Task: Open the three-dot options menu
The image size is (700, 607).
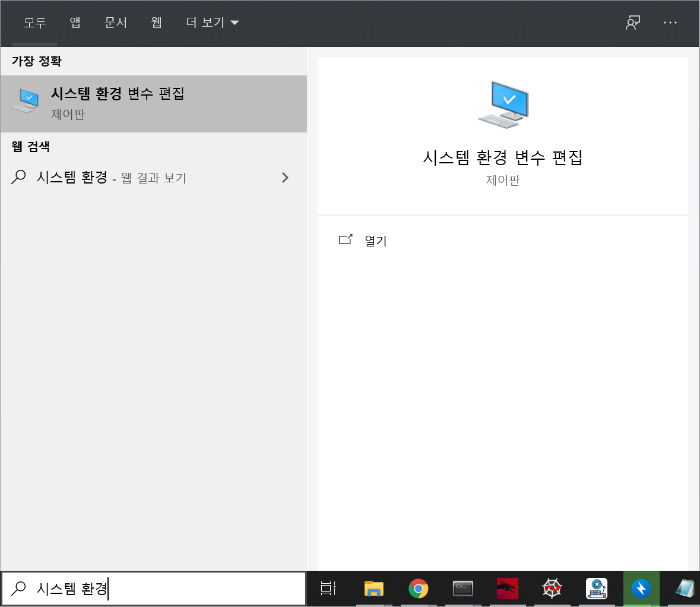Action: (x=670, y=23)
